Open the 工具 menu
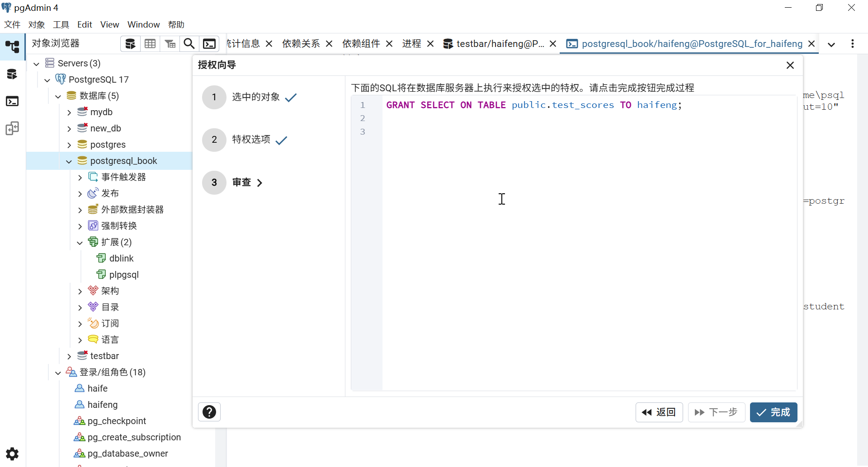The image size is (868, 467). pos(61,24)
